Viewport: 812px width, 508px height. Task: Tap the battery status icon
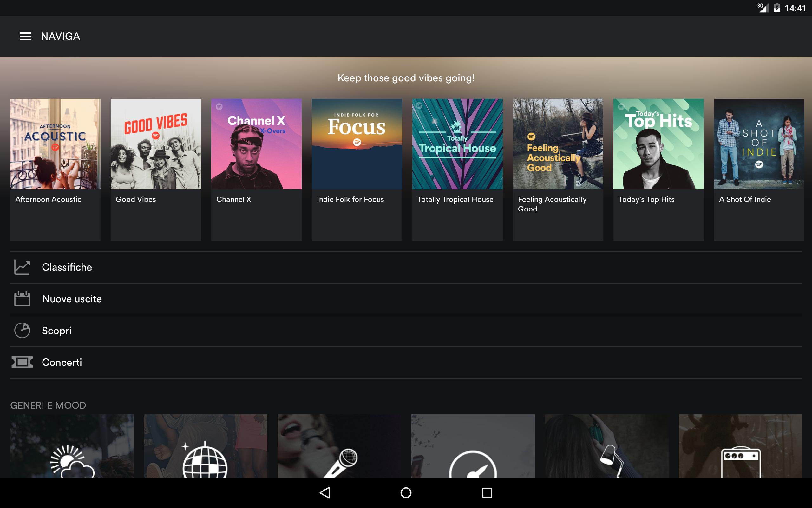(777, 8)
